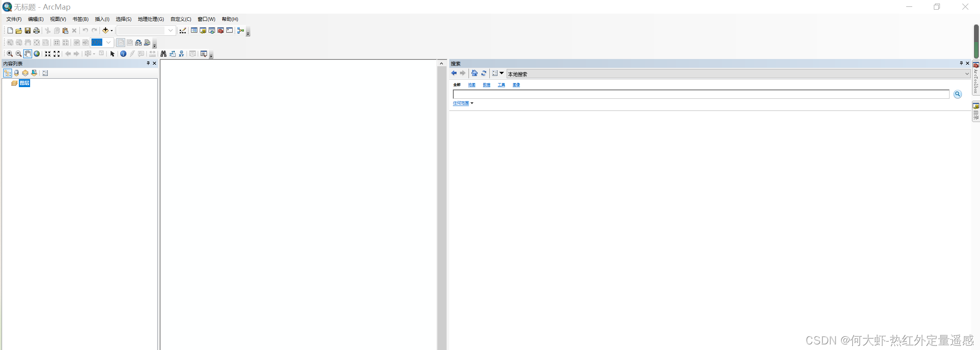Print the map with the printer icon

coord(37,31)
